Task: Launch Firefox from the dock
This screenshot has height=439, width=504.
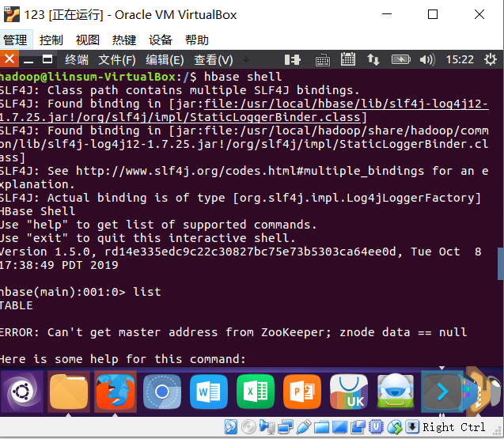Action: click(x=116, y=392)
